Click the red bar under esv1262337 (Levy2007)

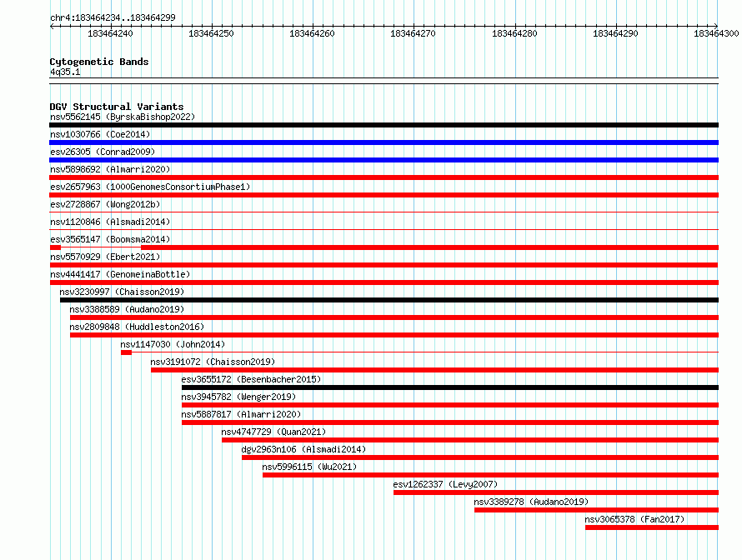point(556,492)
